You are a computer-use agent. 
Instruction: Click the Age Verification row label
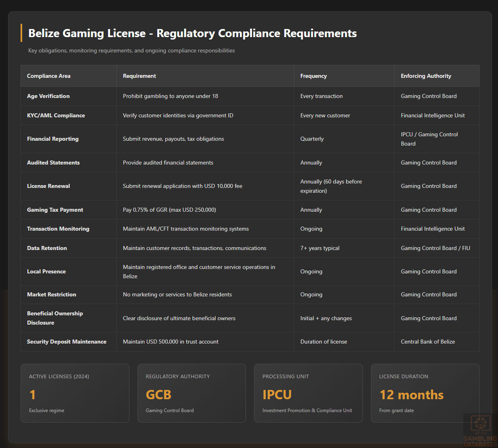48,96
